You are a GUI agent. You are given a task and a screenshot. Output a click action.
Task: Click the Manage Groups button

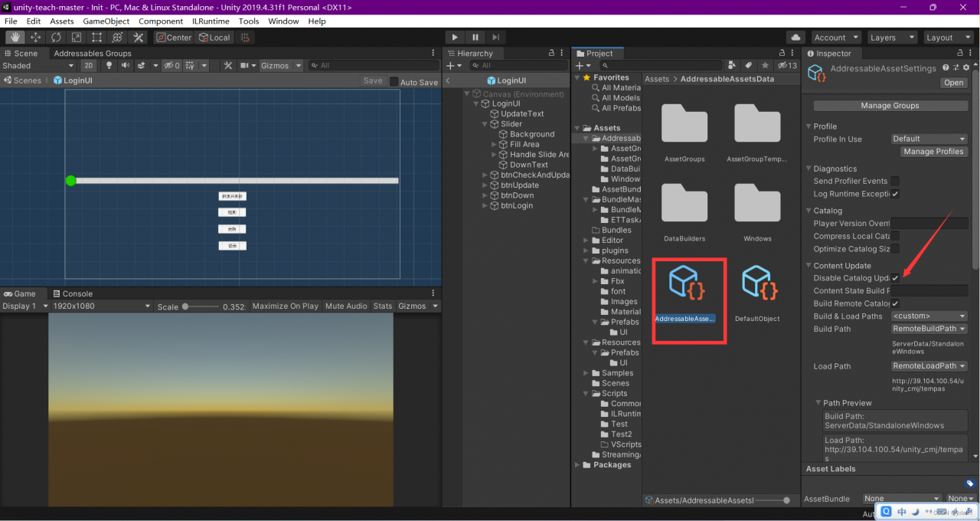(889, 106)
